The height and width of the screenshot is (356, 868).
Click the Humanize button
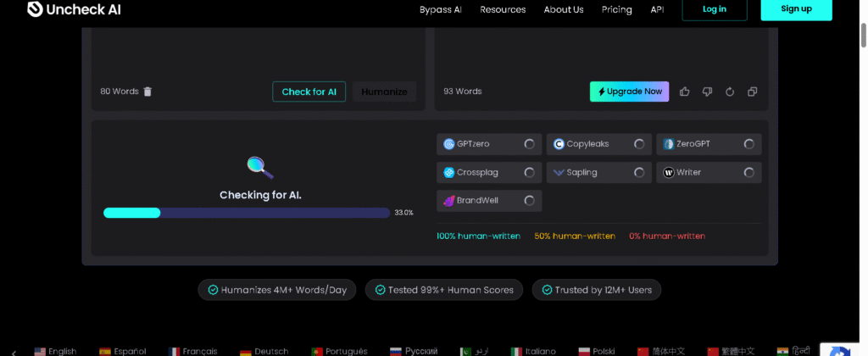click(384, 92)
